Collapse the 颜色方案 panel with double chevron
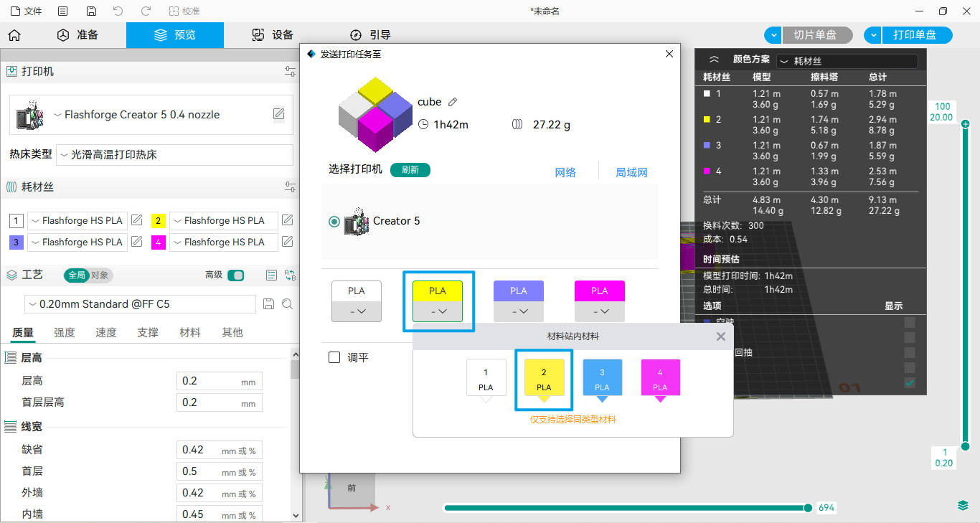Viewport: 980px width, 523px height. (714, 60)
